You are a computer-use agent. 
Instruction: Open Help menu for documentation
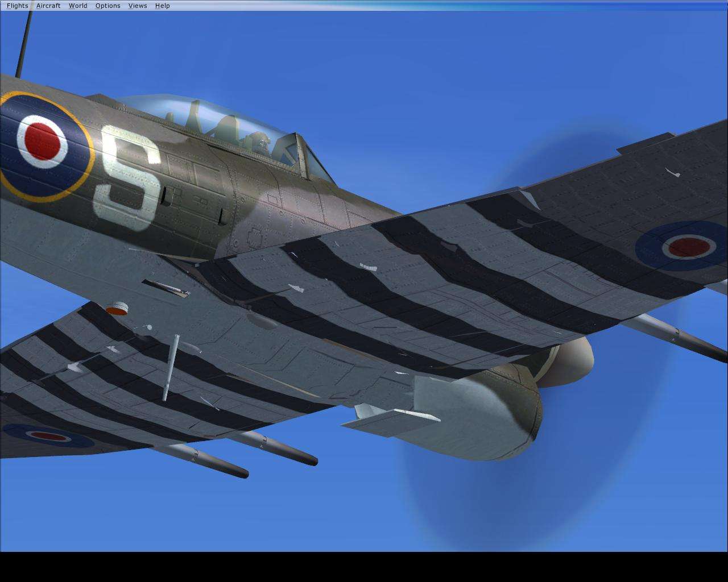click(162, 6)
